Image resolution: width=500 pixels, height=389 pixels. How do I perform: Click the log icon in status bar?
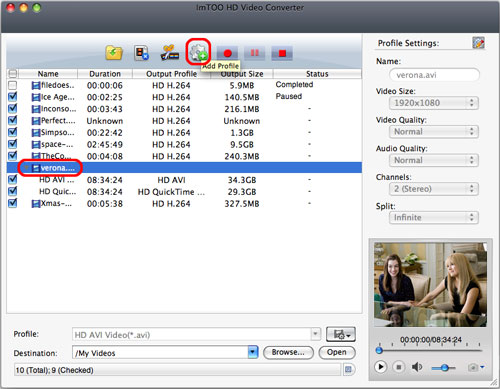pos(348,369)
